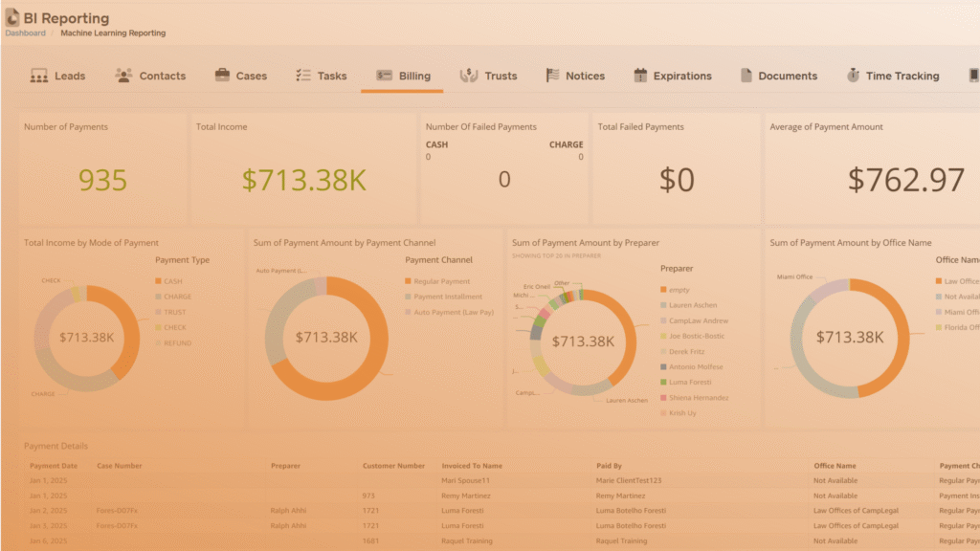Go to Dashboard breadcrumb link
This screenshot has width=980, height=551.
click(x=25, y=33)
